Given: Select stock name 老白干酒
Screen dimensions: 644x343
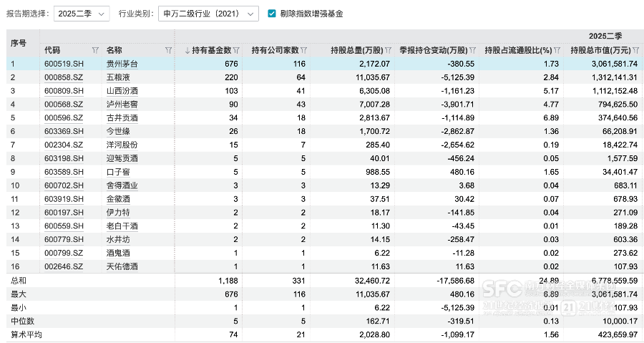Looking at the screenshot, I should coord(122,226).
